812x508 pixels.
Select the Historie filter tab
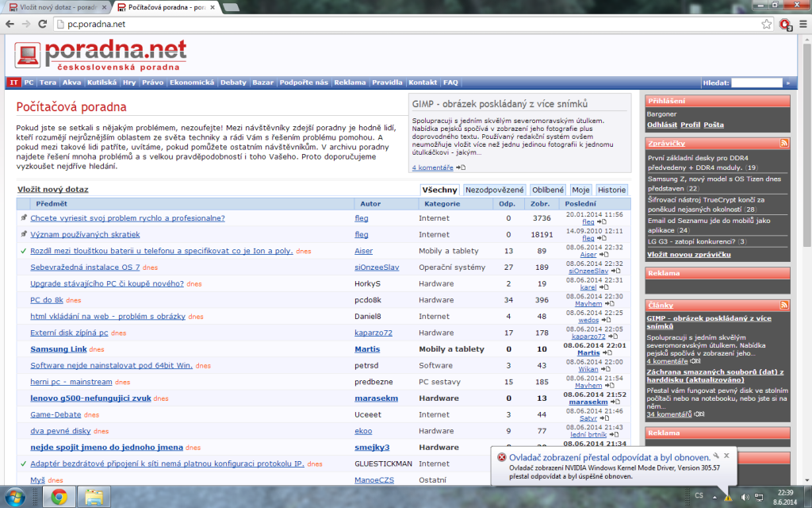(611, 190)
